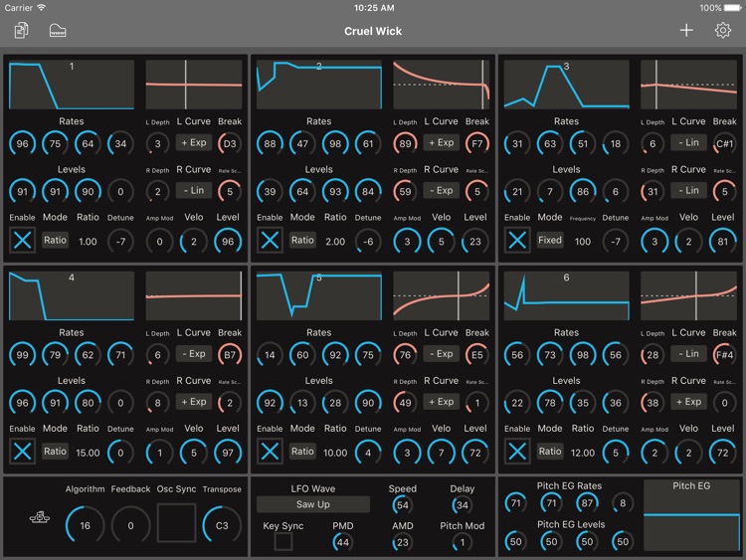Select the AMD knob showing 23
This screenshot has height=560, width=746.
tap(403, 542)
